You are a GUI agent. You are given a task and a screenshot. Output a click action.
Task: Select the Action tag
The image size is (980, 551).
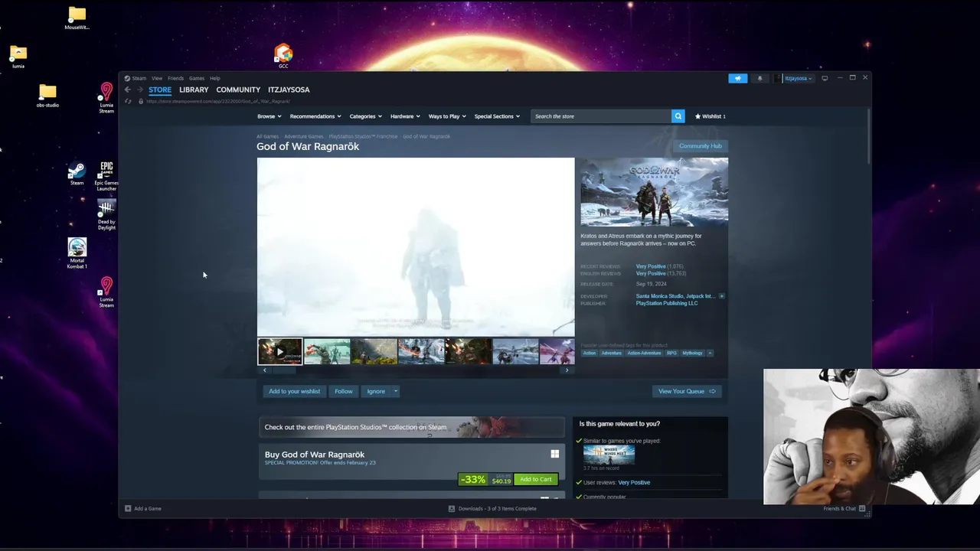[589, 353]
